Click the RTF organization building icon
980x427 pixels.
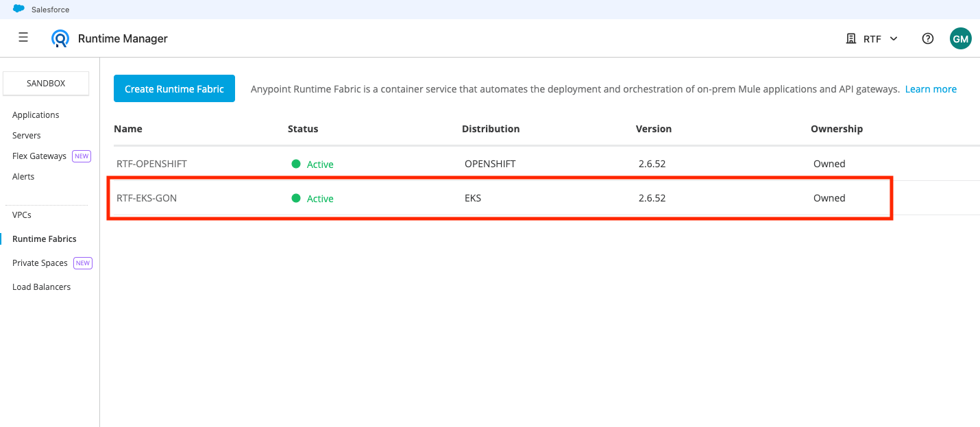pyautogui.click(x=851, y=39)
